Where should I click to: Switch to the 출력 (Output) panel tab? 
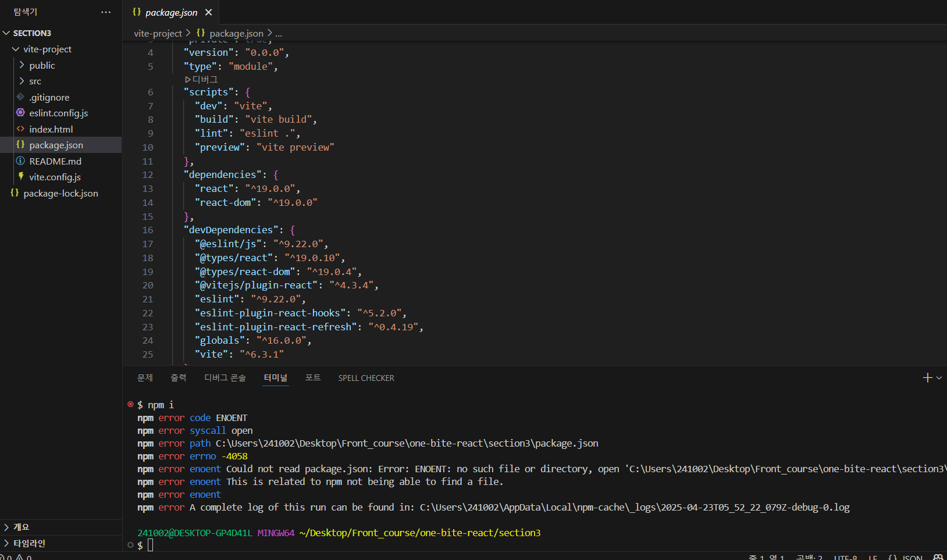(179, 378)
